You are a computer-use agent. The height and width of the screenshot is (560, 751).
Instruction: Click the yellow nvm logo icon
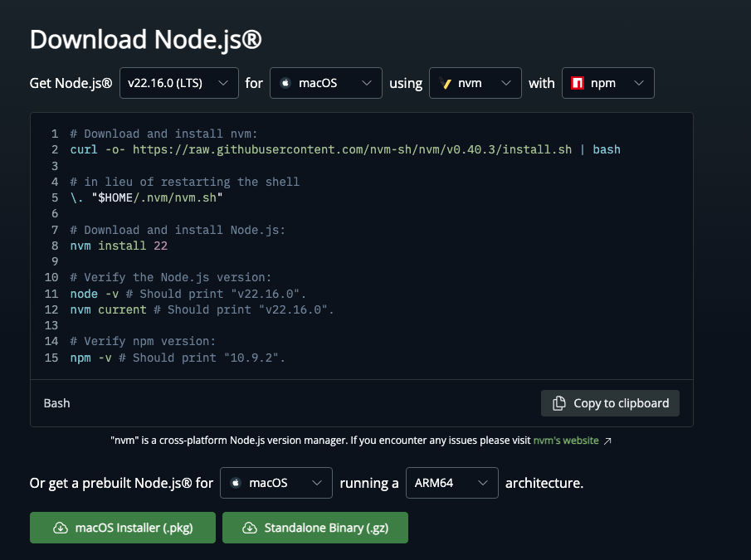[x=446, y=83]
